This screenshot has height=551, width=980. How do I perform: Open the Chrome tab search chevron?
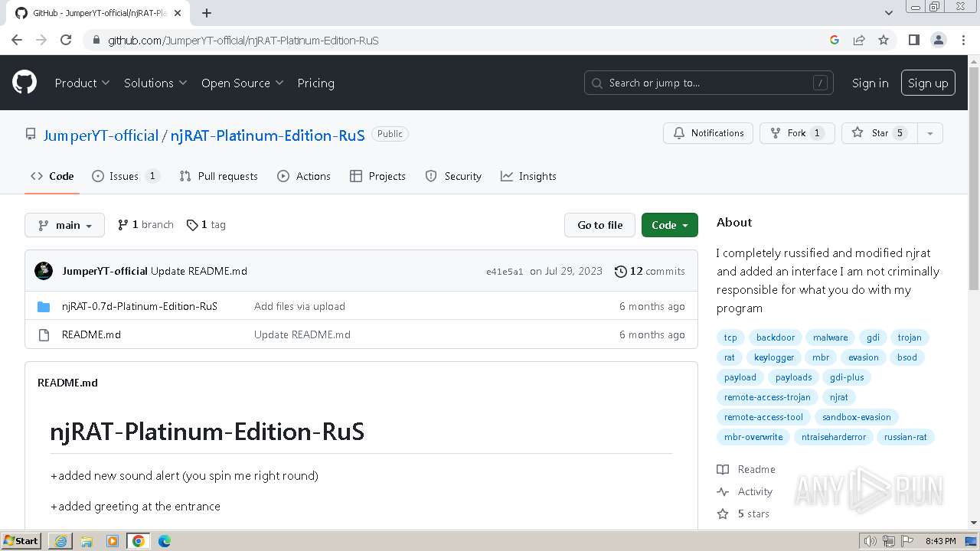point(888,13)
